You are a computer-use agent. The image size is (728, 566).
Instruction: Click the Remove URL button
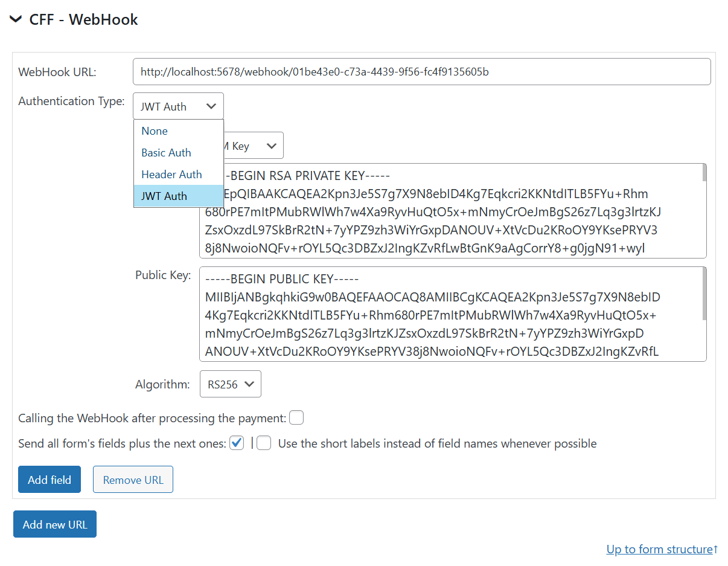tap(133, 480)
